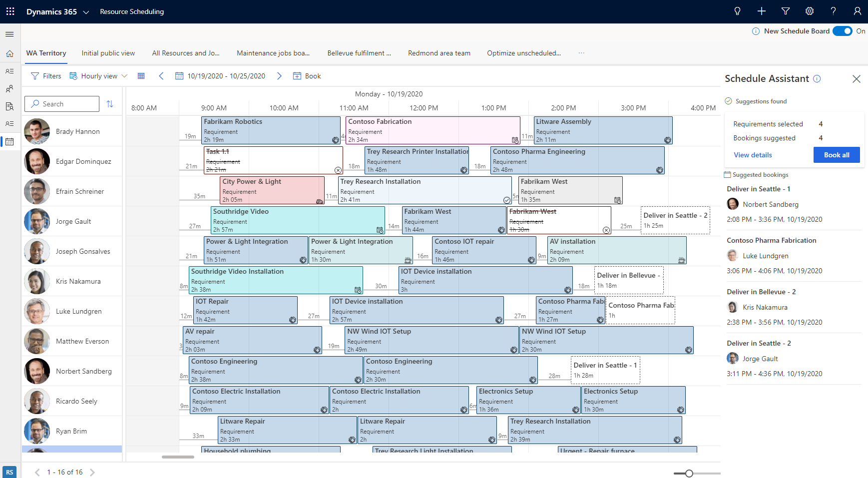Click the Task 1.1 canceled status icon
The height and width of the screenshot is (478, 868).
click(x=338, y=170)
